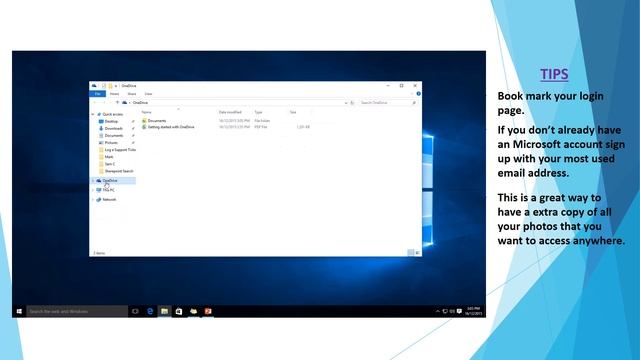The height and width of the screenshot is (360, 640).
Task: Click the search magnifier icon
Action: (414, 103)
